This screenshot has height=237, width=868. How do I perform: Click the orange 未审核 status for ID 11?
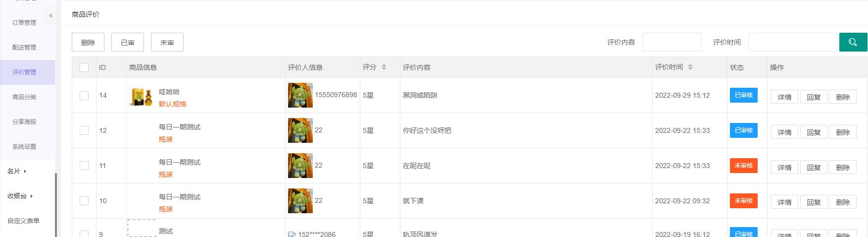pos(743,166)
